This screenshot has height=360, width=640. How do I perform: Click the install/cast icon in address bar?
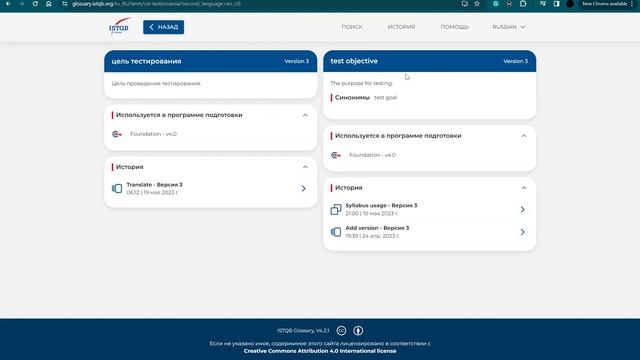(464, 4)
